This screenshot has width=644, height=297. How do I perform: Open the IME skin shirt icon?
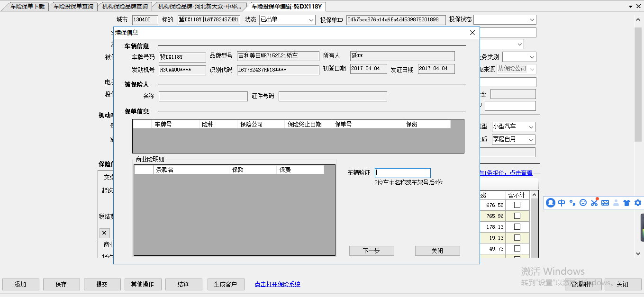626,203
